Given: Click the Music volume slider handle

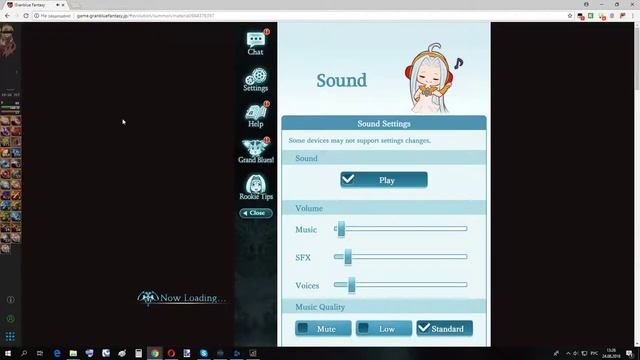Looking at the screenshot, I should tap(341, 229).
